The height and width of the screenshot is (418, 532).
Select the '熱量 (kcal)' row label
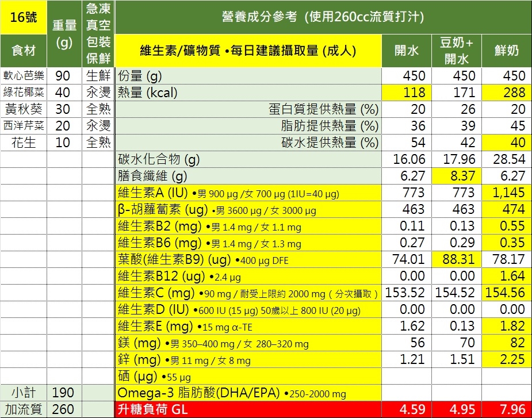click(248, 93)
